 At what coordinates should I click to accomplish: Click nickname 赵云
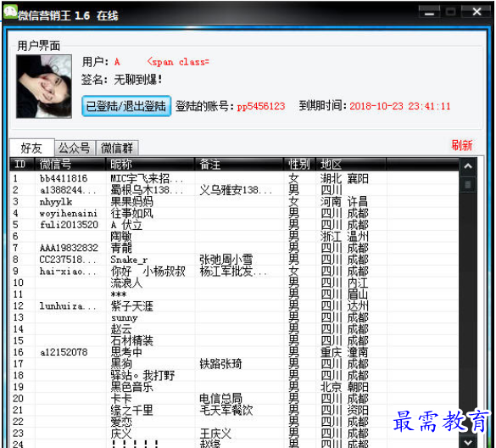click(x=121, y=329)
